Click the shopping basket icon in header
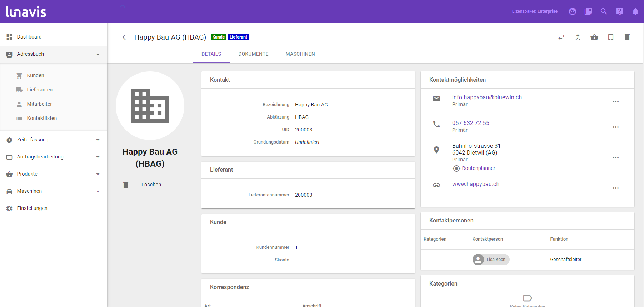 click(594, 37)
